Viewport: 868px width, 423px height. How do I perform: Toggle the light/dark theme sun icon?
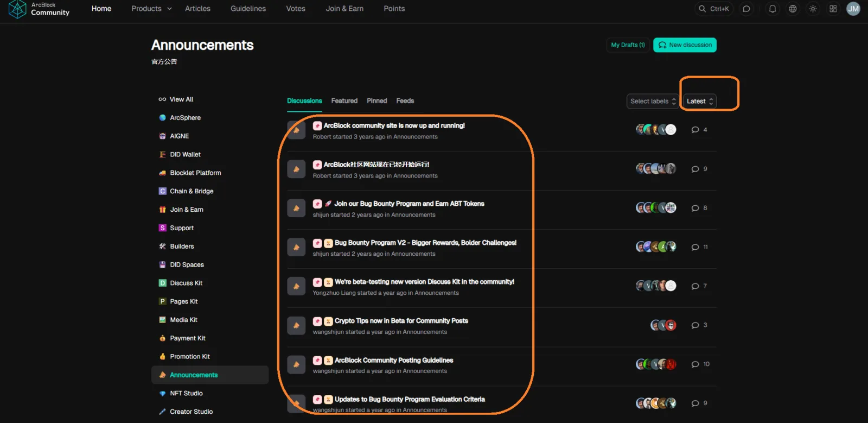pos(813,9)
